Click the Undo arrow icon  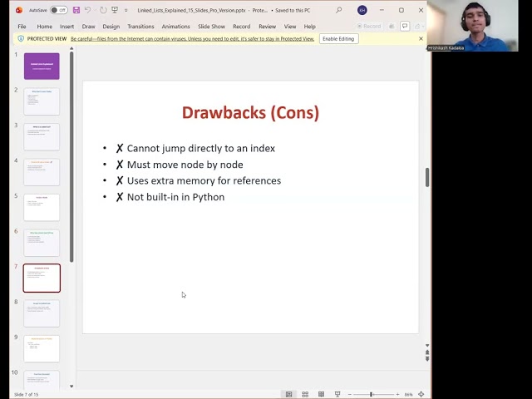pos(87,10)
